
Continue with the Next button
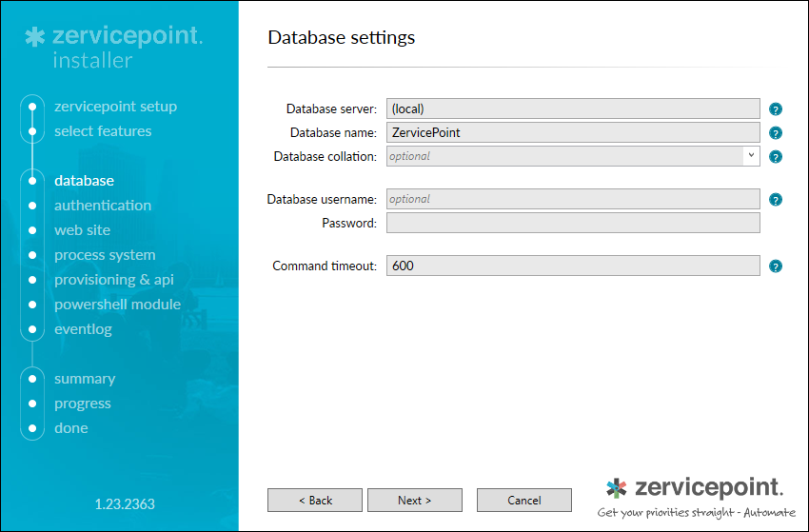[415, 500]
